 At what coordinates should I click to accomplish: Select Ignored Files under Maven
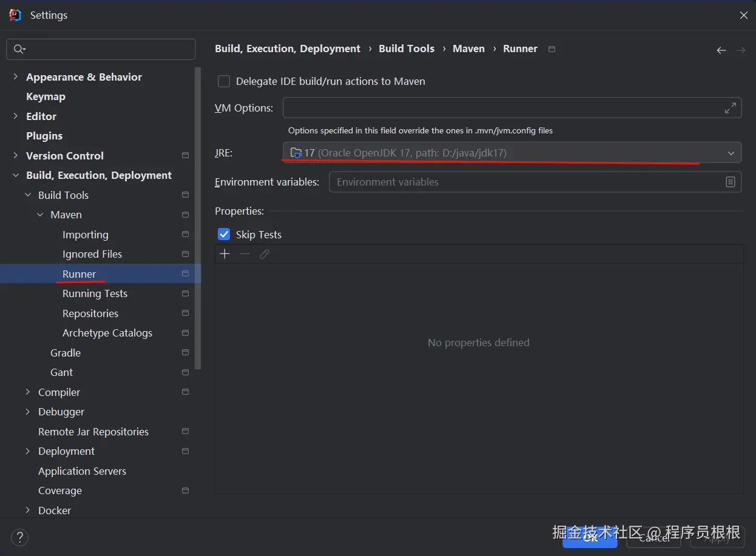pos(92,254)
